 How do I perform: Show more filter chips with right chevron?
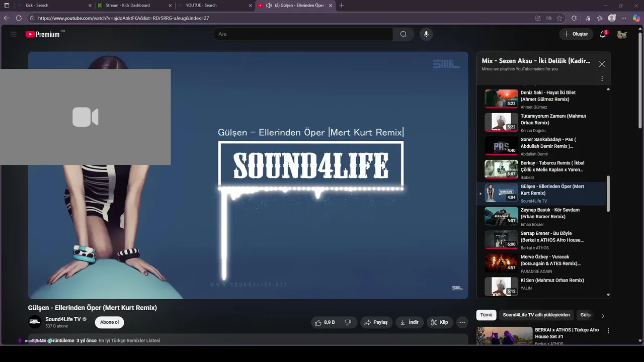[x=603, y=315]
